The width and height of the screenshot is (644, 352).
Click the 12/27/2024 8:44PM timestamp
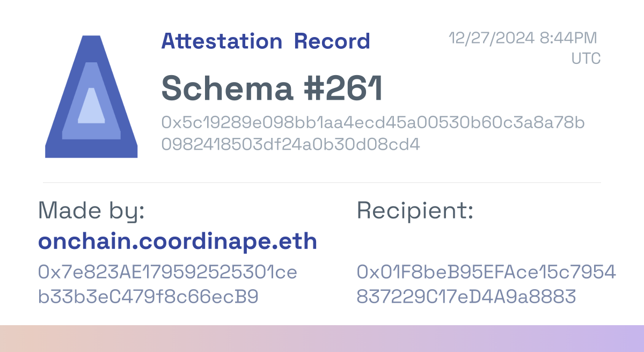click(523, 38)
